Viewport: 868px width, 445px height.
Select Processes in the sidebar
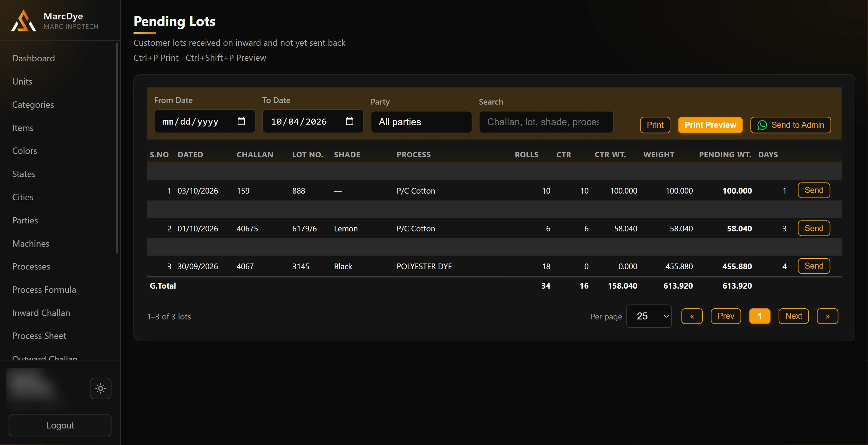[31, 267]
